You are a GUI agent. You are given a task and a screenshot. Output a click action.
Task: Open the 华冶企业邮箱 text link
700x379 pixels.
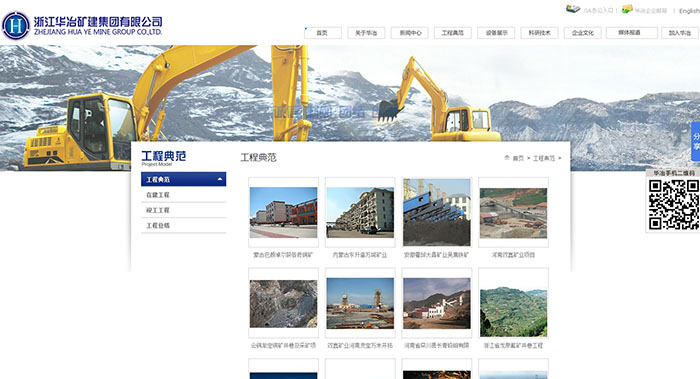tap(651, 11)
